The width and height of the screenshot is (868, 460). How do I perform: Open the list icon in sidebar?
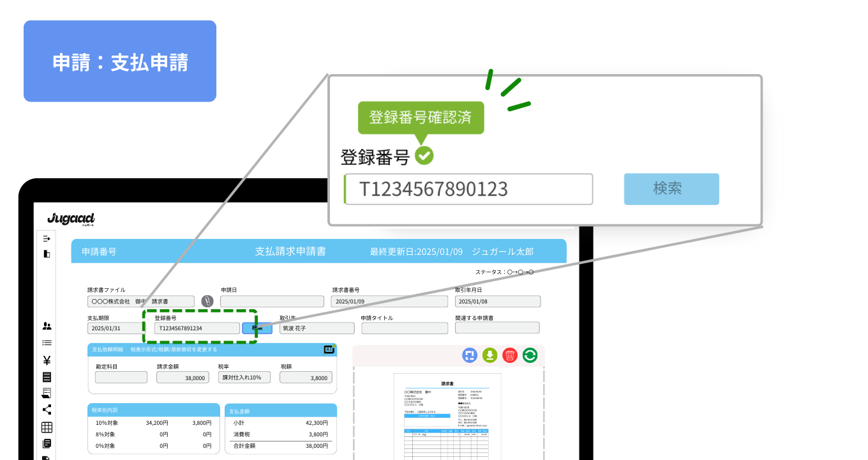click(x=47, y=343)
